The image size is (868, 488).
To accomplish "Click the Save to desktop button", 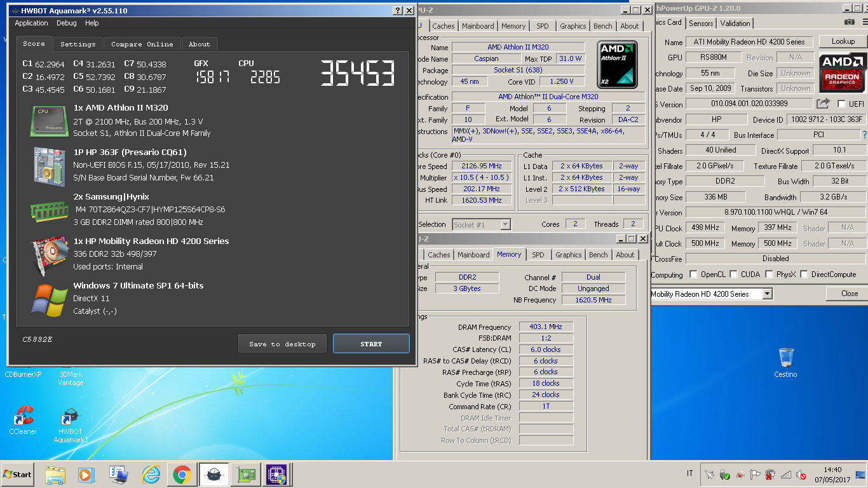I will click(x=282, y=344).
